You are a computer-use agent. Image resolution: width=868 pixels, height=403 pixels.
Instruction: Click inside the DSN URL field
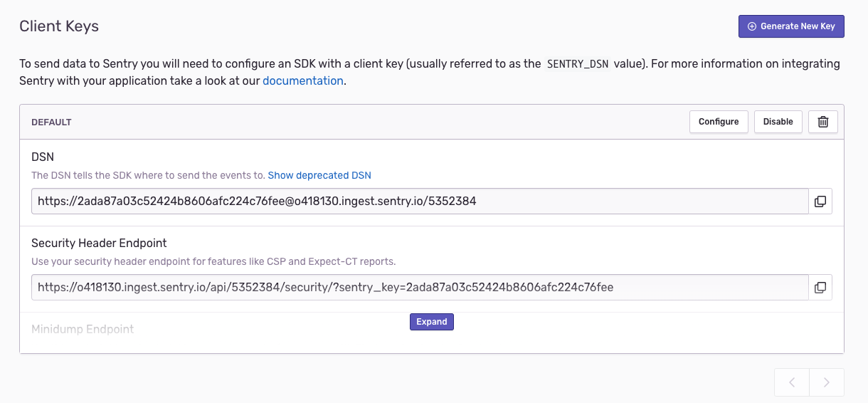[x=420, y=201]
